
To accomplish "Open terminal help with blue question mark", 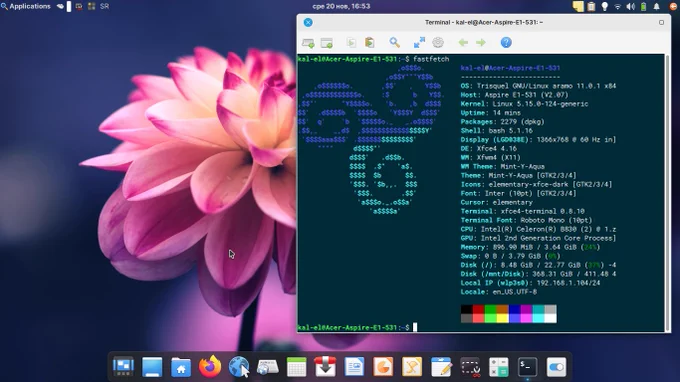I will click(x=506, y=42).
